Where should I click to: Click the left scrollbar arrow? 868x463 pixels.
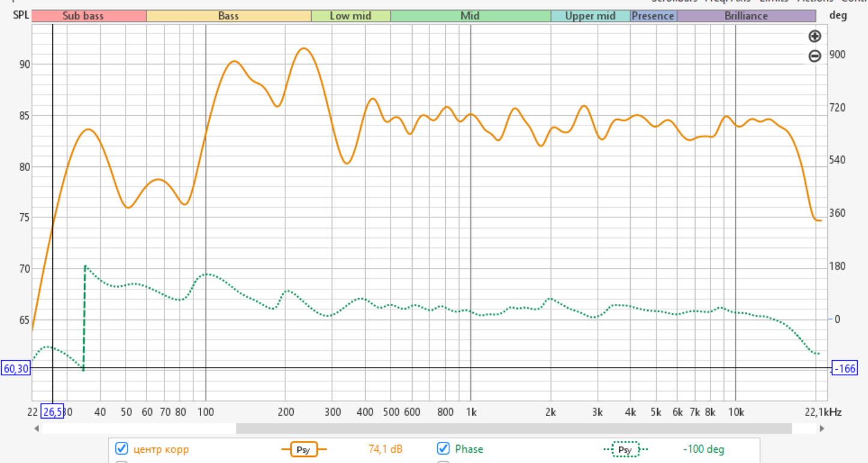pyautogui.click(x=37, y=429)
